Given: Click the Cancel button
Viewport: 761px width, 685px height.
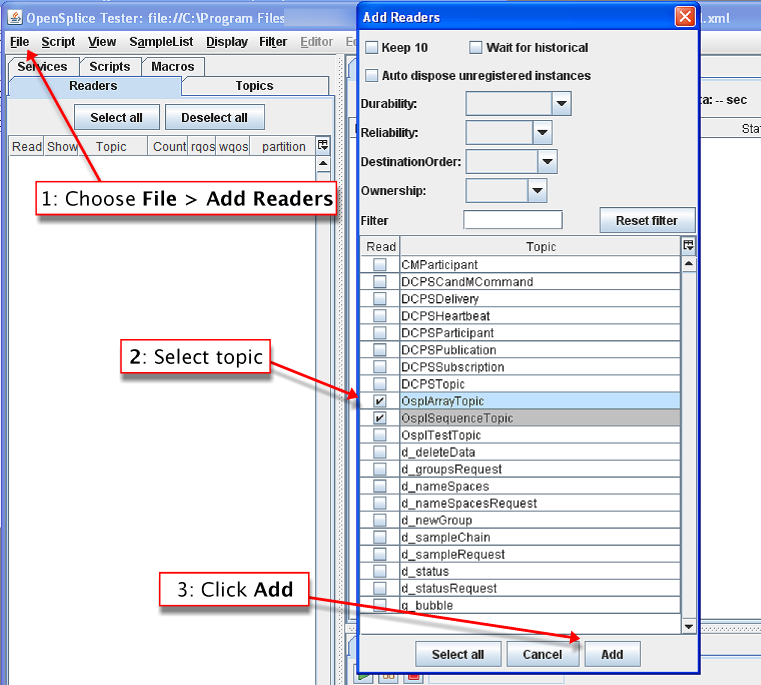Looking at the screenshot, I should (542, 654).
